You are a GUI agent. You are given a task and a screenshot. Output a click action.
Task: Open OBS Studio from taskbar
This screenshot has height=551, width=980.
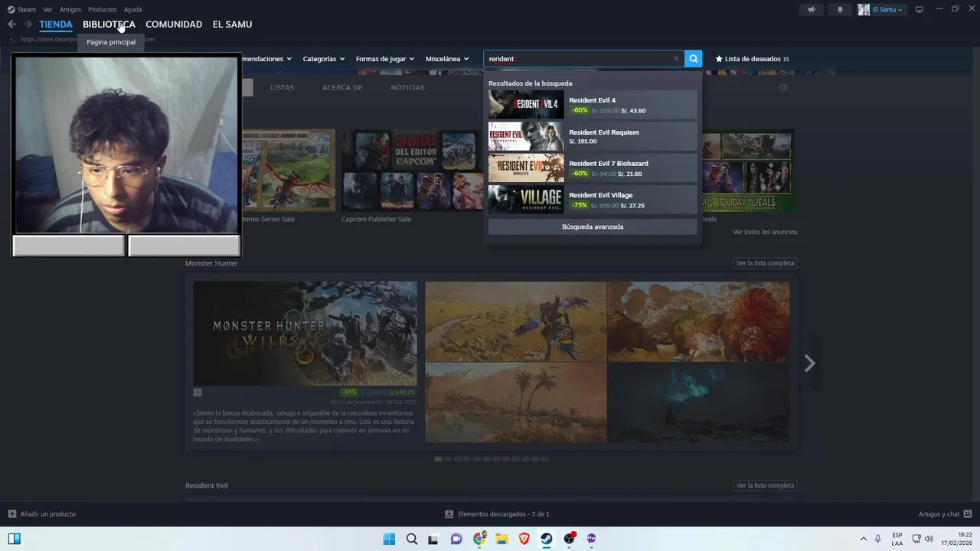[569, 539]
